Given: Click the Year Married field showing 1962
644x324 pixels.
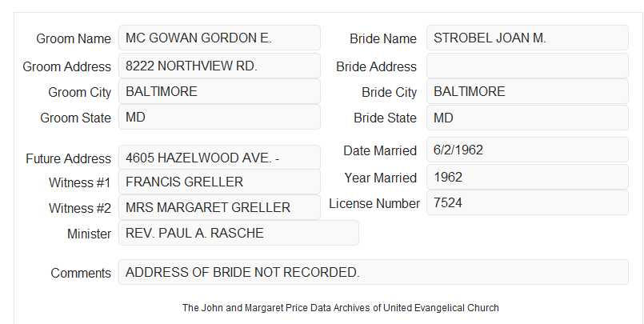Looking at the screenshot, I should tap(527, 177).
